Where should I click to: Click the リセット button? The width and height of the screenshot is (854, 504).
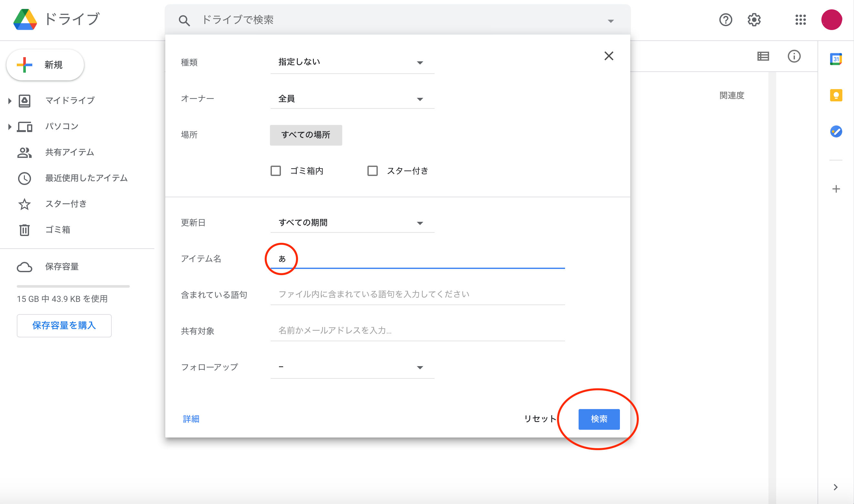point(540,419)
